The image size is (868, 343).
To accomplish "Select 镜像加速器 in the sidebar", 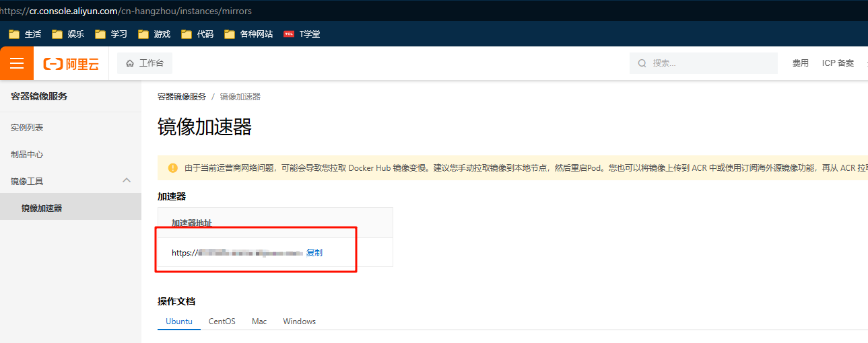I will (71, 208).
